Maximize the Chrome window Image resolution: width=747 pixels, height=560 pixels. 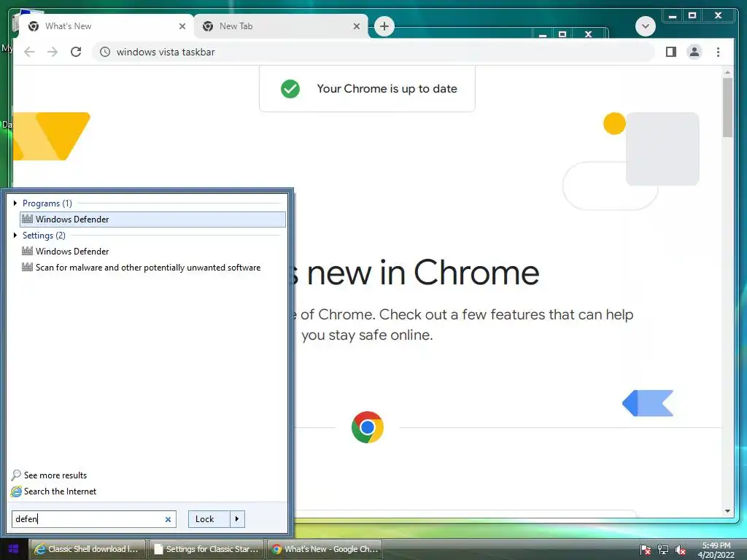click(x=692, y=16)
